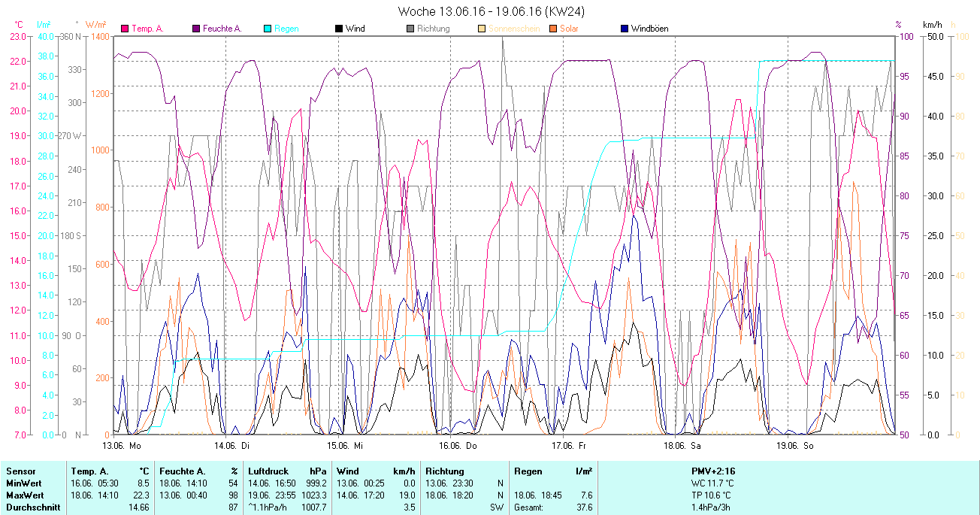Click the '19.06. So' date axis label
The width and height of the screenshot is (980, 515).
pyautogui.click(x=794, y=446)
